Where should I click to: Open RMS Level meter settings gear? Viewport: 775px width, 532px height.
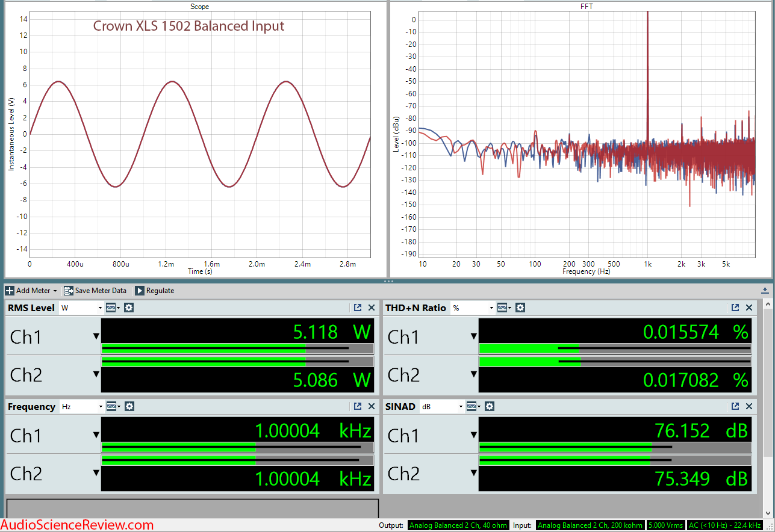point(129,308)
